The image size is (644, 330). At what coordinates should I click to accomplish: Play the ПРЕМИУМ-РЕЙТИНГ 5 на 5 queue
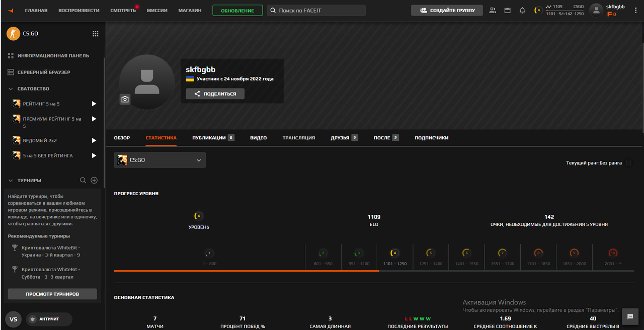click(x=94, y=119)
